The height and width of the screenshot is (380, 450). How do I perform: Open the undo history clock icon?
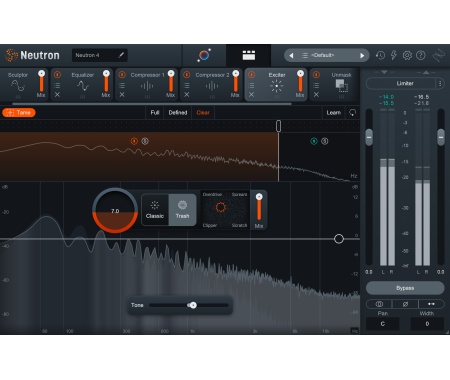pos(380,55)
